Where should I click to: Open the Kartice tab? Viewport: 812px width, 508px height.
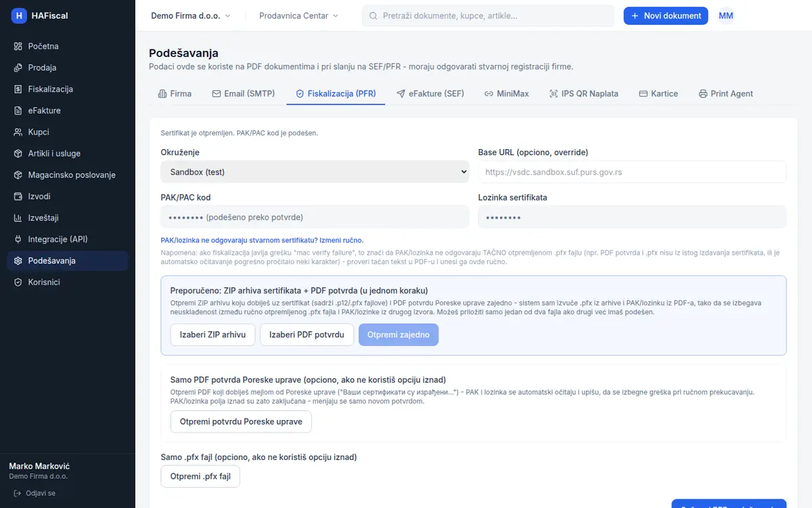tap(658, 93)
